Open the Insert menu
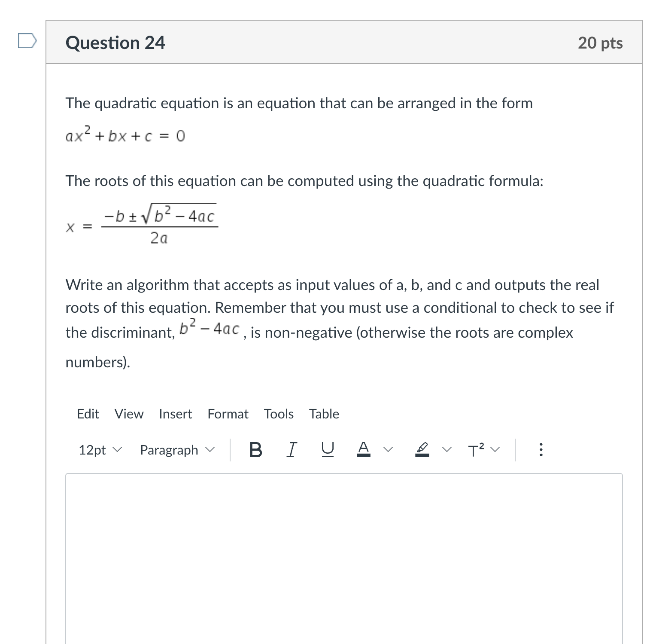This screenshot has height=644, width=653. 176,414
